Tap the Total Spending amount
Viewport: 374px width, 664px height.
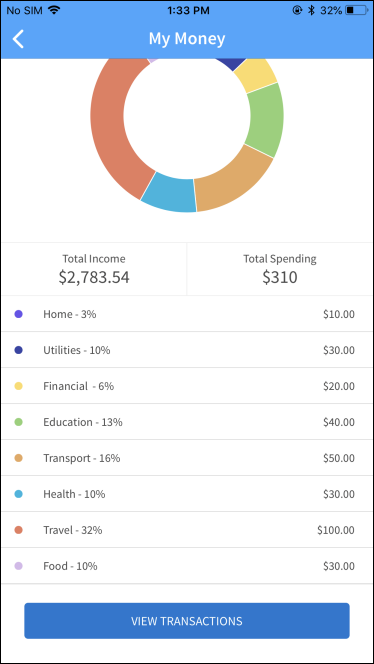[x=280, y=277]
